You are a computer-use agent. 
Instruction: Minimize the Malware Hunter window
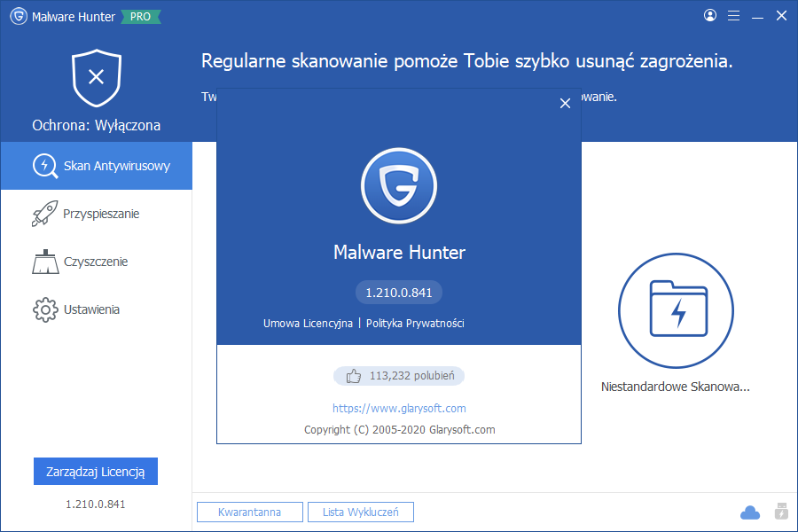tap(757, 16)
